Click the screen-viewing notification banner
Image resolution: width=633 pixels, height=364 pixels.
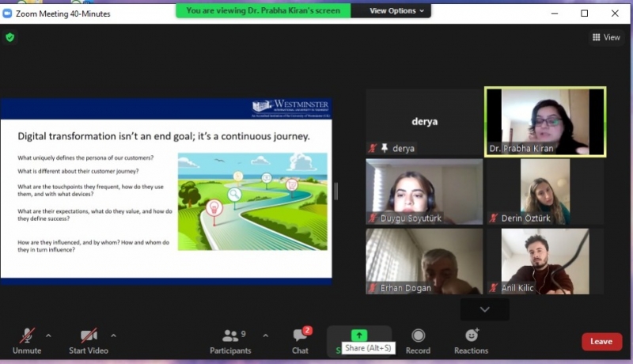click(263, 11)
